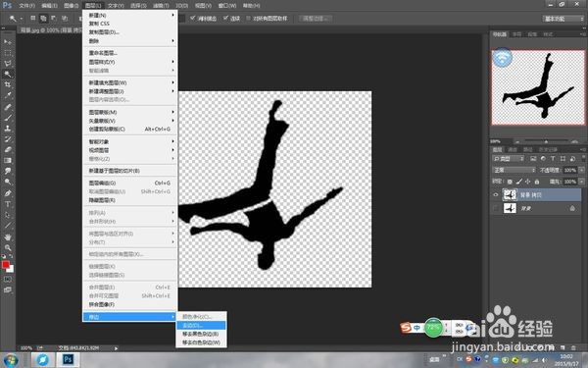The width and height of the screenshot is (588, 368).
Task: Change screen mode icon at toolbox bottom
Action: click(8, 289)
